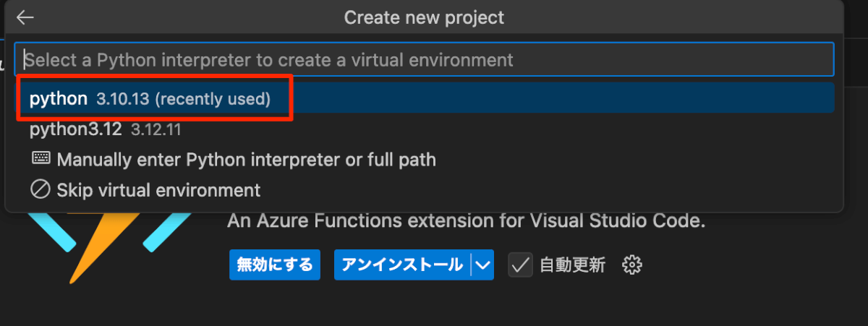Click the 3.12.11 version number
The height and width of the screenshot is (326, 868).
point(156,131)
